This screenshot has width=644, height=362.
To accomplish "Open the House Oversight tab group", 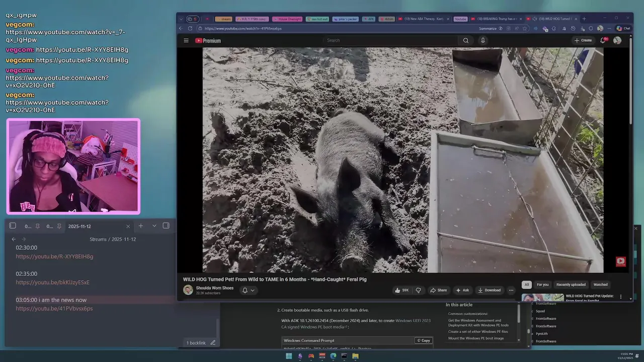I will (287, 19).
